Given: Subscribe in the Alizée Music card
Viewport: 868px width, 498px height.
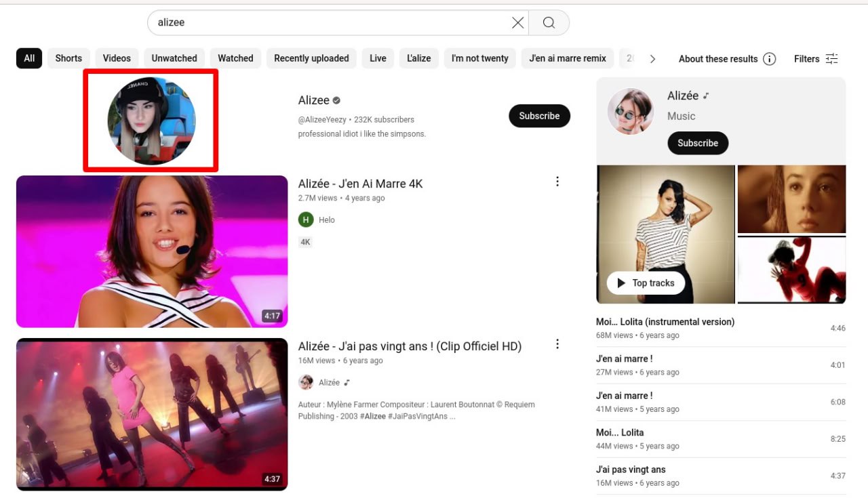Looking at the screenshot, I should 698,143.
